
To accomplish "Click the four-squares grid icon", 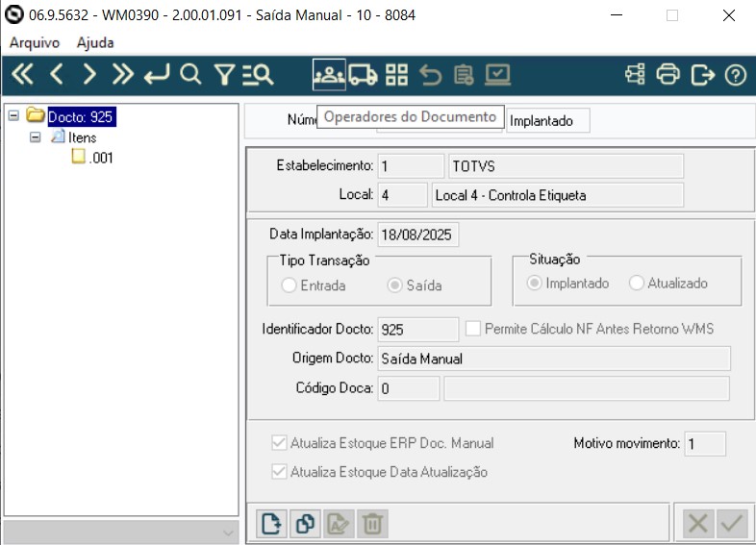I will (396, 75).
